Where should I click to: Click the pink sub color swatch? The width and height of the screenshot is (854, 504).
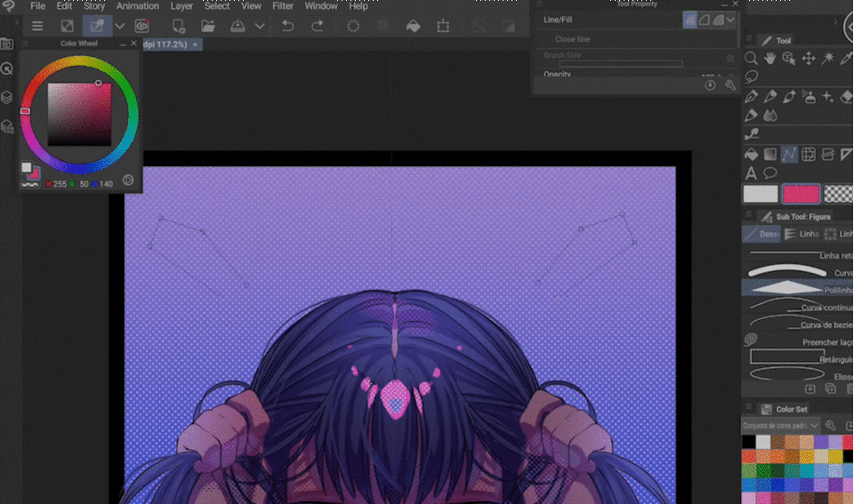pyautogui.click(x=801, y=194)
